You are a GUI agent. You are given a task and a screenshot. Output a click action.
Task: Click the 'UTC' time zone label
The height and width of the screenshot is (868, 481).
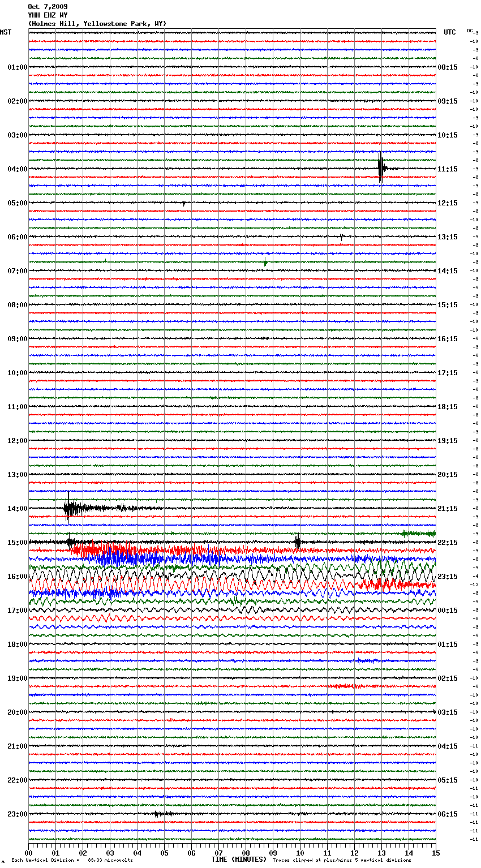(x=449, y=32)
